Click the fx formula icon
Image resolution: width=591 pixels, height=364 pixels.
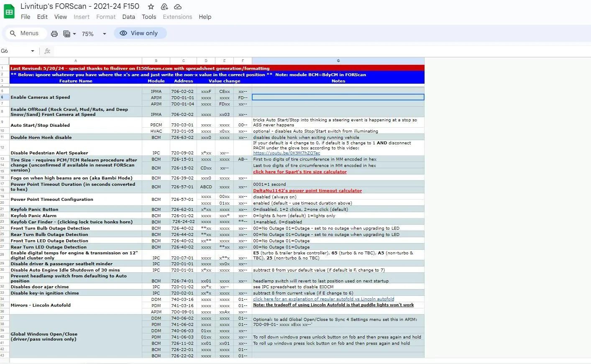coord(47,51)
